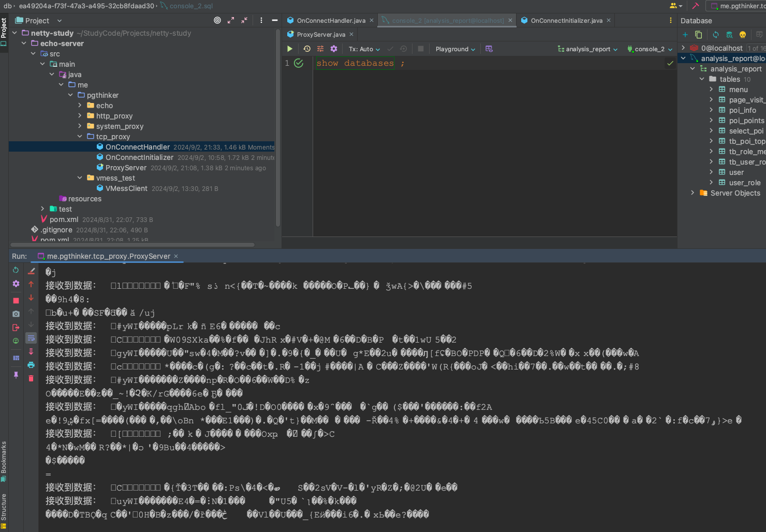
Task: Select VMessClient file in Project tree
Action: pos(126,188)
